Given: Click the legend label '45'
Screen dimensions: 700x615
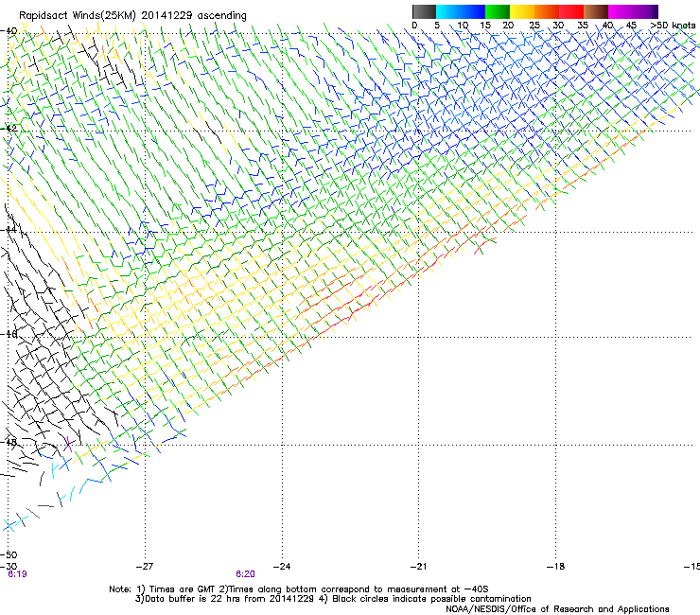Looking at the screenshot, I should pyautogui.click(x=631, y=26).
